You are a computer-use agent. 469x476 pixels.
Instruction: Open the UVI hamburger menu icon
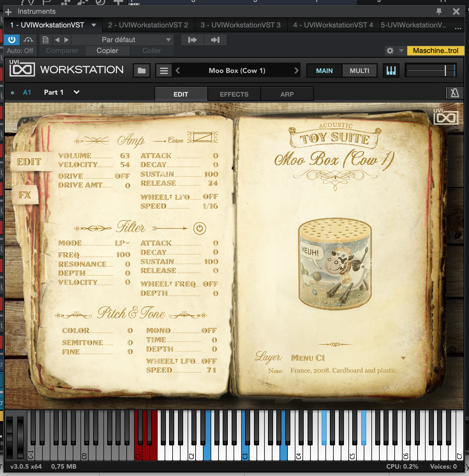(164, 71)
